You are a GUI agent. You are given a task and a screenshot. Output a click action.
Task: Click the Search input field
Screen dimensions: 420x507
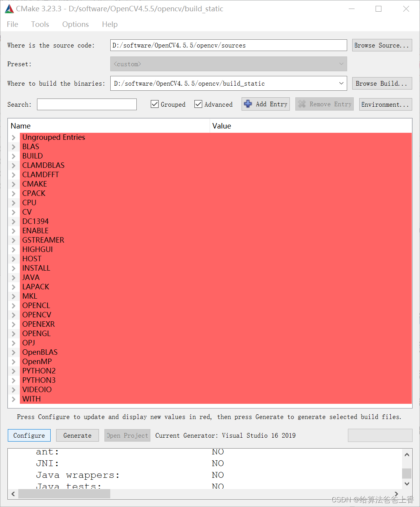[87, 104]
